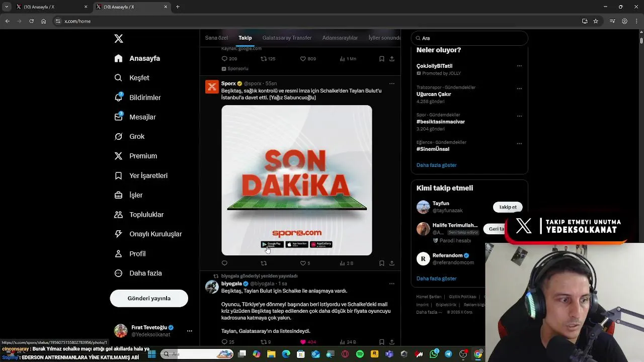Open options for Uğurcan Çakır trend
The height and width of the screenshot is (362, 644).
[519, 88]
